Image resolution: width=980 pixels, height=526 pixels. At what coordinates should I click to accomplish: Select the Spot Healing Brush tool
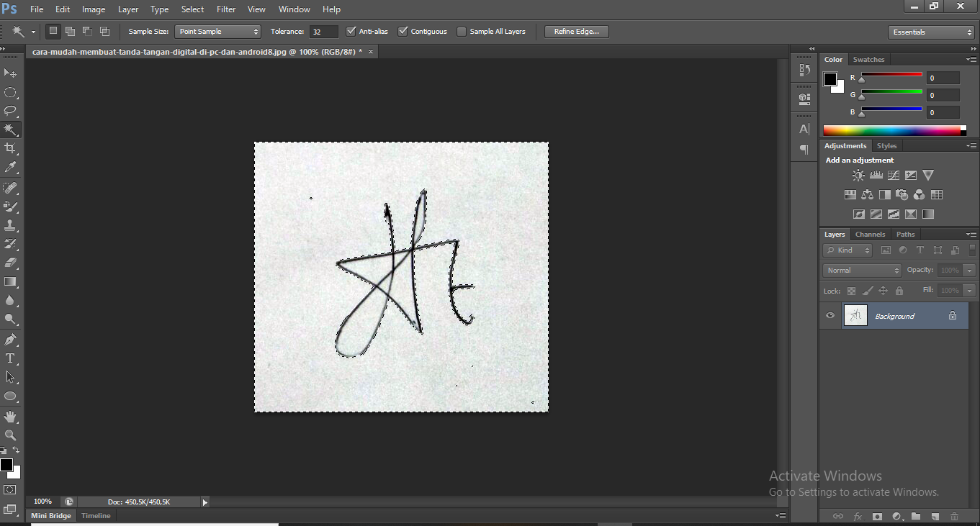[x=10, y=188]
